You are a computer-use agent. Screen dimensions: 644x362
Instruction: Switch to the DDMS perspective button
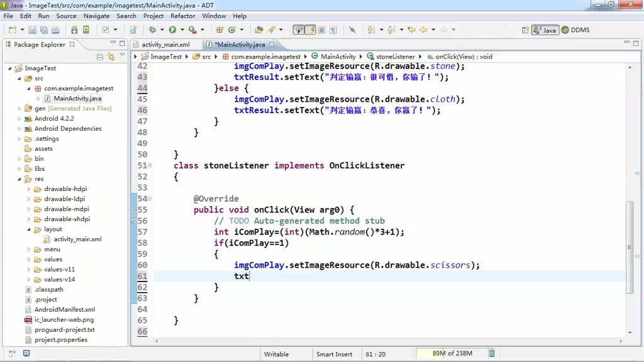click(575, 30)
